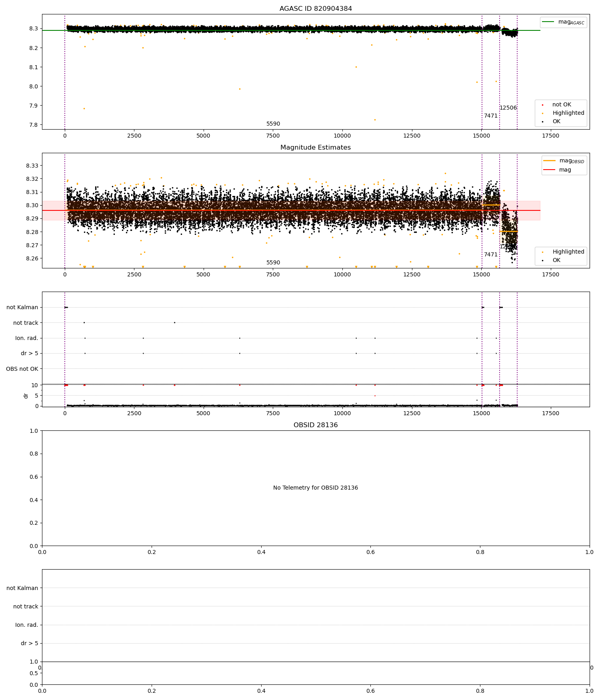Click the orange outlier point near 7.88 magnitude
This screenshot has height=700, width=600.
point(84,108)
